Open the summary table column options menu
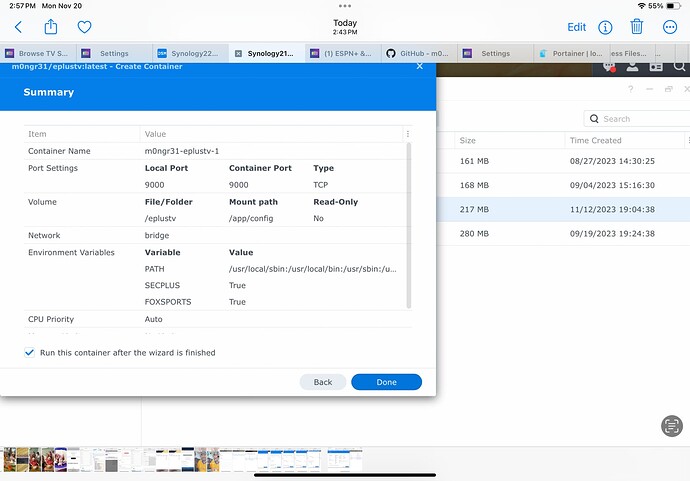 (406, 133)
